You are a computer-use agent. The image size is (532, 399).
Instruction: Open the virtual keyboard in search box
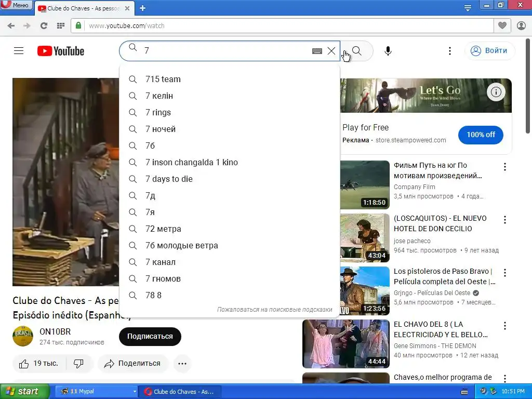[317, 51]
